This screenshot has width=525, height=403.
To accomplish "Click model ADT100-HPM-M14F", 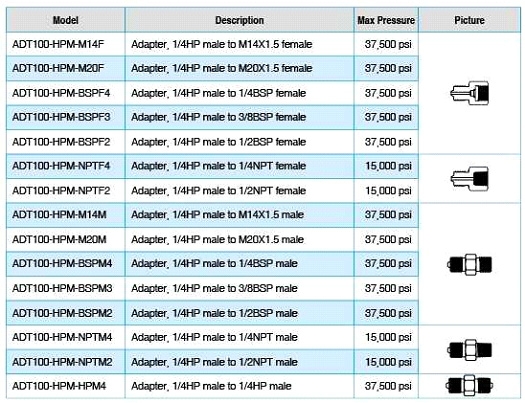I will click(58, 44).
